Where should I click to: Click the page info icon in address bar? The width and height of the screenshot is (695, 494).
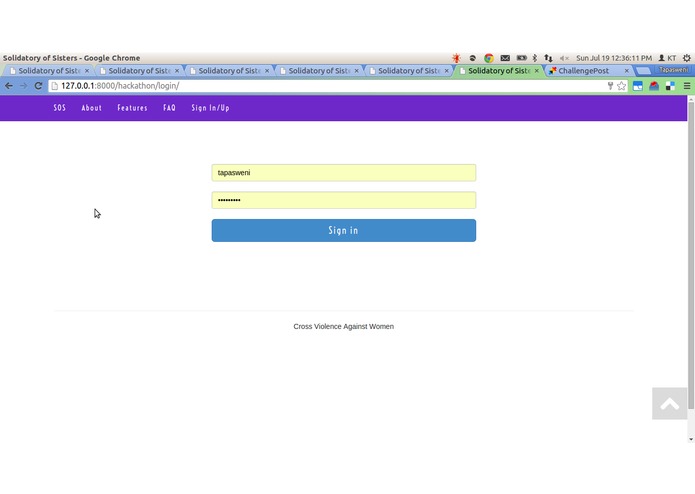55,86
